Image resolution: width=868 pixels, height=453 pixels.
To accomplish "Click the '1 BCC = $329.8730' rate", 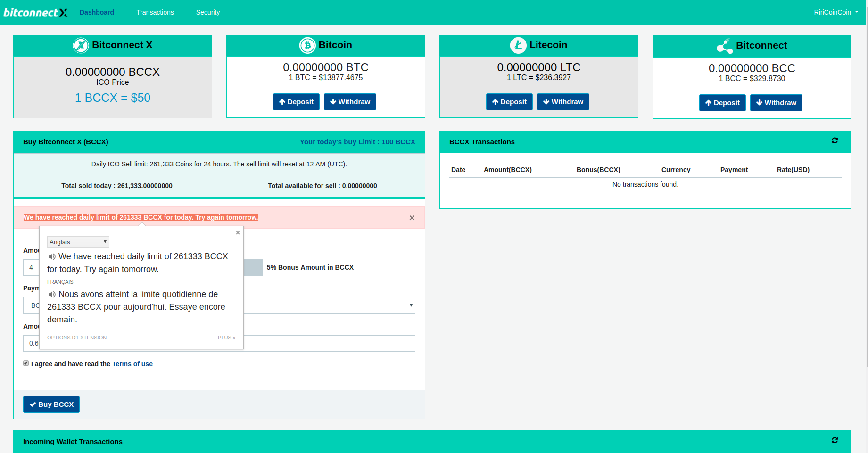I will pos(752,79).
